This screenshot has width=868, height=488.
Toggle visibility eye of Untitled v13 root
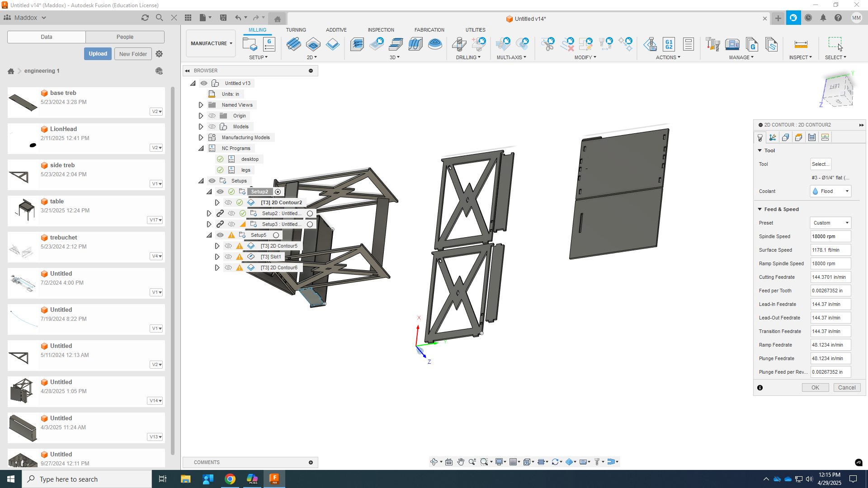(204, 83)
